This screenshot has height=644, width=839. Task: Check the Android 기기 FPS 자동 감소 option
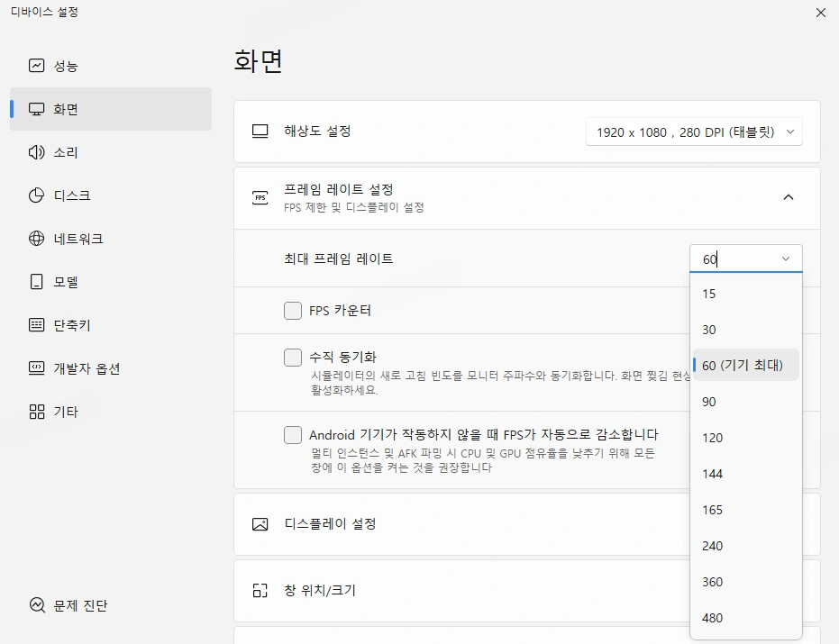point(293,435)
